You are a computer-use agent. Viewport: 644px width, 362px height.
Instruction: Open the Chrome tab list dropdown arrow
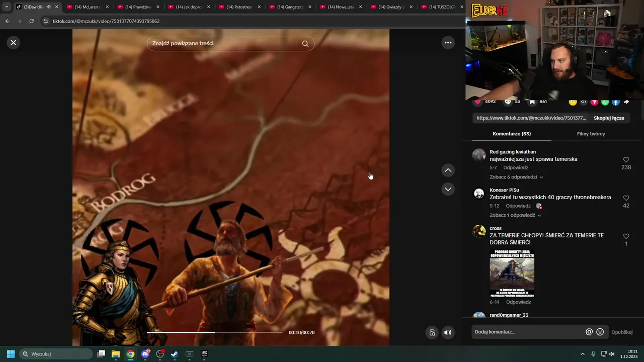[x=7, y=7]
